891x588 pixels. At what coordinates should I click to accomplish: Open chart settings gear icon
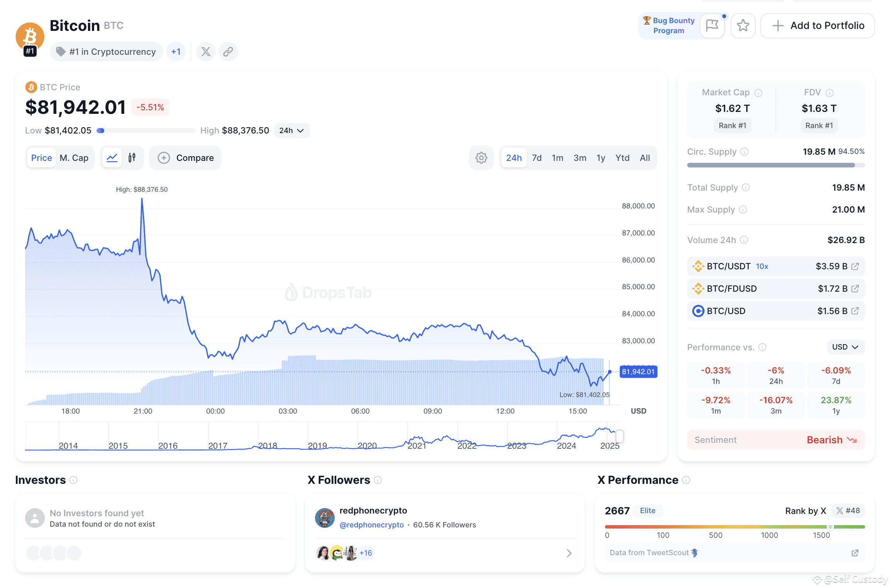[481, 158]
